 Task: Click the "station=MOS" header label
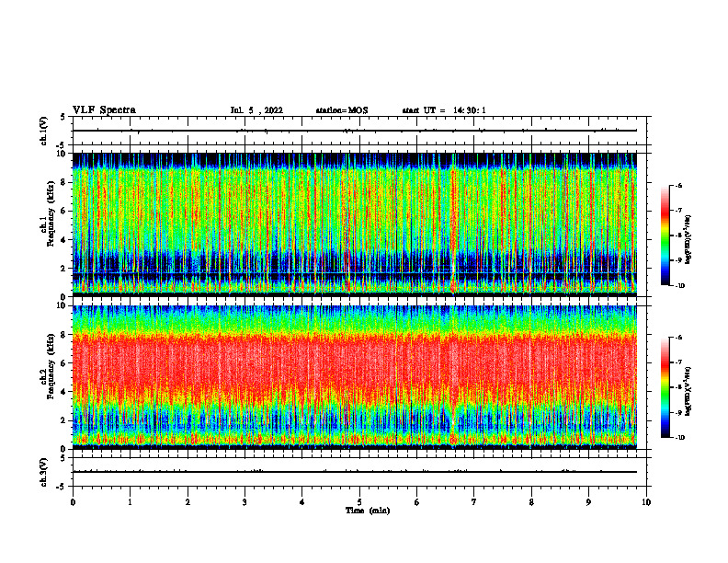tap(342, 110)
